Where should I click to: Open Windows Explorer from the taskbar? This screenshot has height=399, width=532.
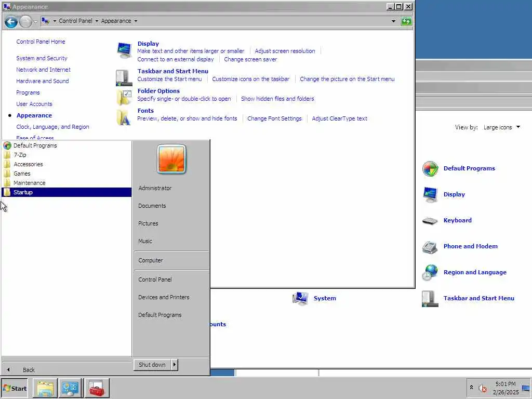tap(45, 388)
